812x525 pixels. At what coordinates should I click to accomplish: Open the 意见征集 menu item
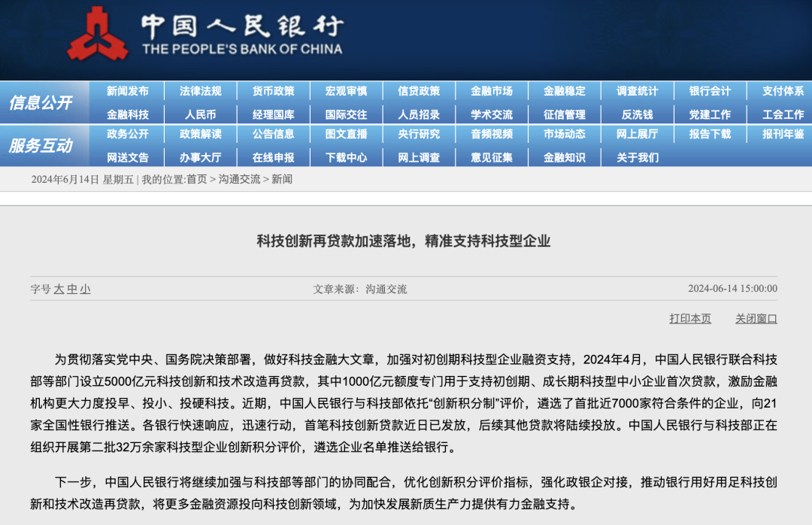(x=492, y=157)
